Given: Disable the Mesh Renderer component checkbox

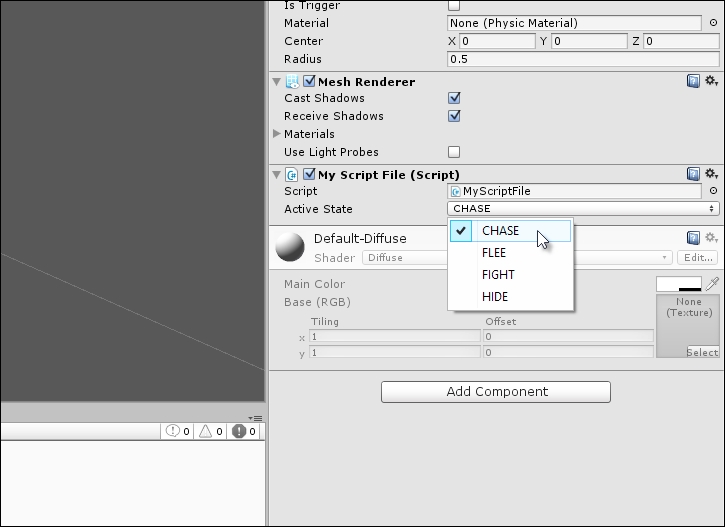Looking at the screenshot, I should click(309, 81).
